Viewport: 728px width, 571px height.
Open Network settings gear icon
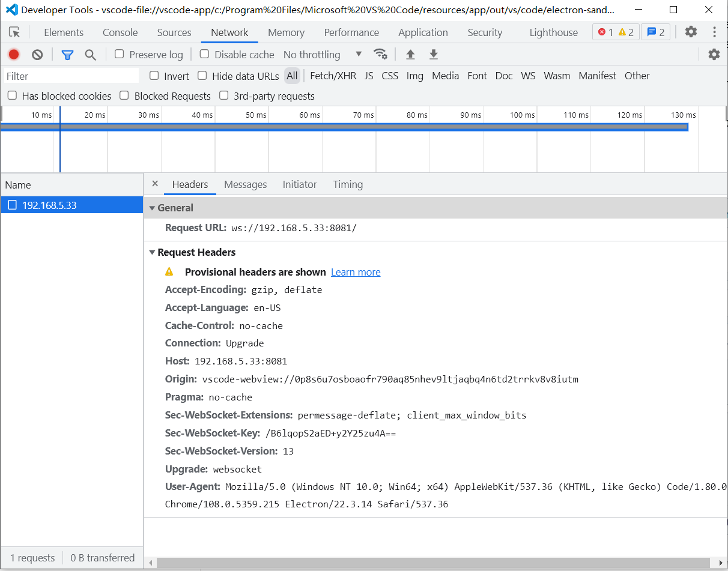pos(714,55)
